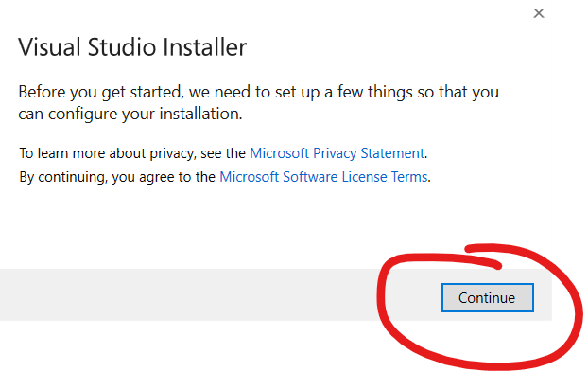This screenshot has height=372, width=588.
Task: Click the empty gray footer bar area
Action: [x=187, y=294]
